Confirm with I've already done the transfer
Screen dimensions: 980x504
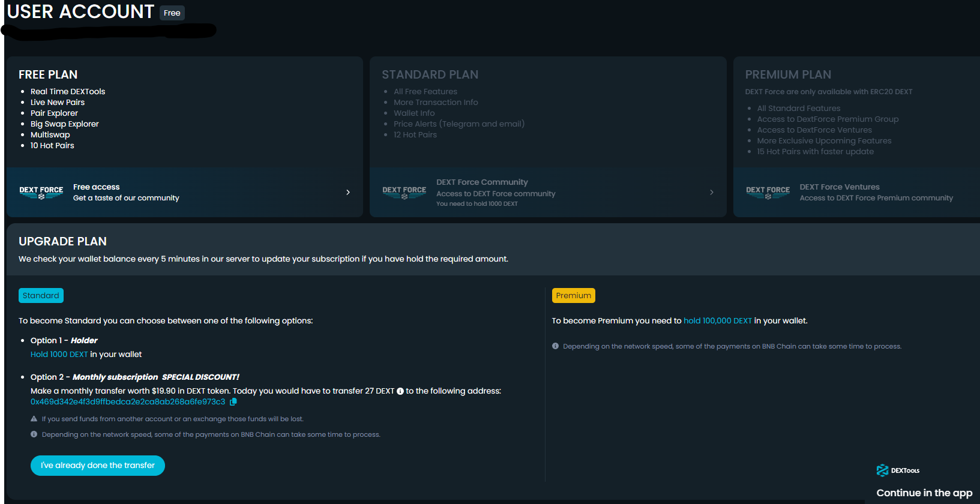[98, 466]
